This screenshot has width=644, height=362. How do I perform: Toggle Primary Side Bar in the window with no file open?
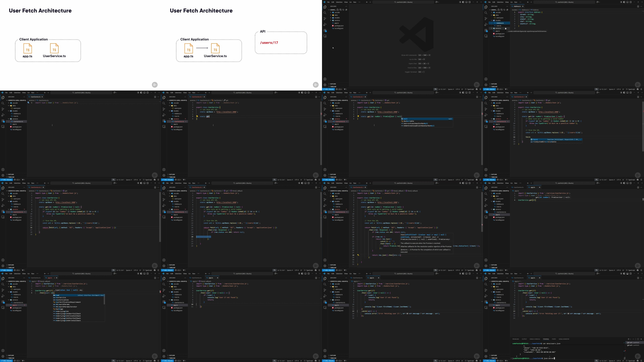[463, 2]
